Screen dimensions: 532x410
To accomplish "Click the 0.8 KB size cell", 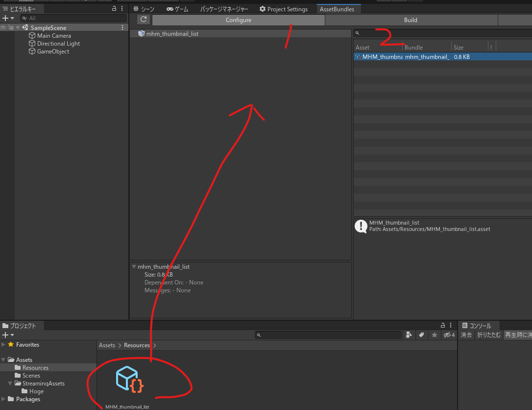I will [462, 57].
